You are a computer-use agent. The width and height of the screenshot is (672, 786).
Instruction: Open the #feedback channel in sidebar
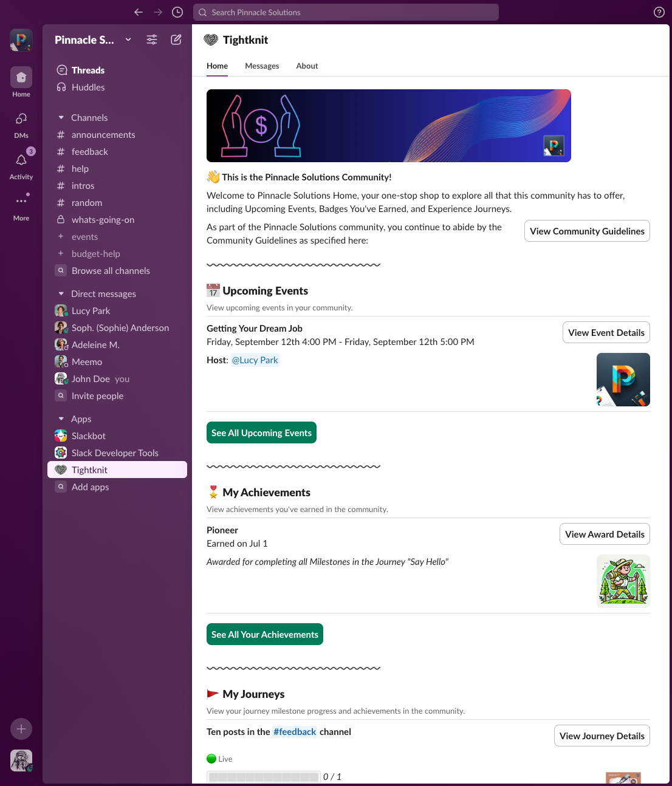(x=117, y=152)
